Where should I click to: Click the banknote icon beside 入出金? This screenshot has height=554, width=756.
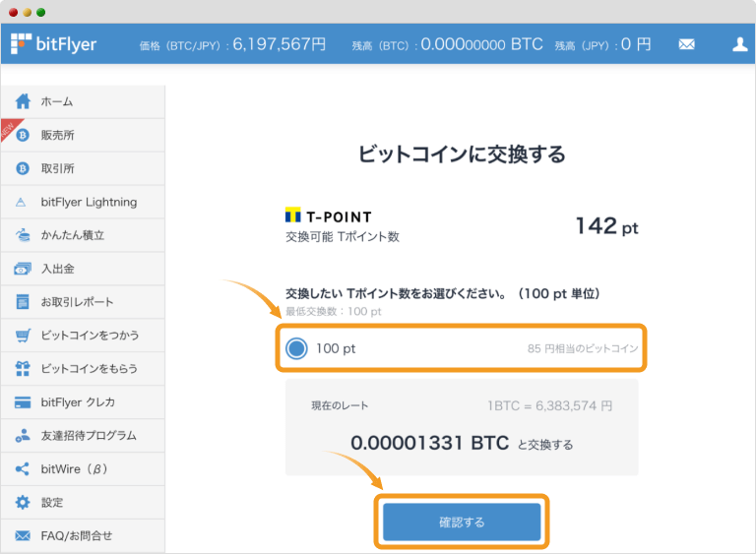coord(23,269)
